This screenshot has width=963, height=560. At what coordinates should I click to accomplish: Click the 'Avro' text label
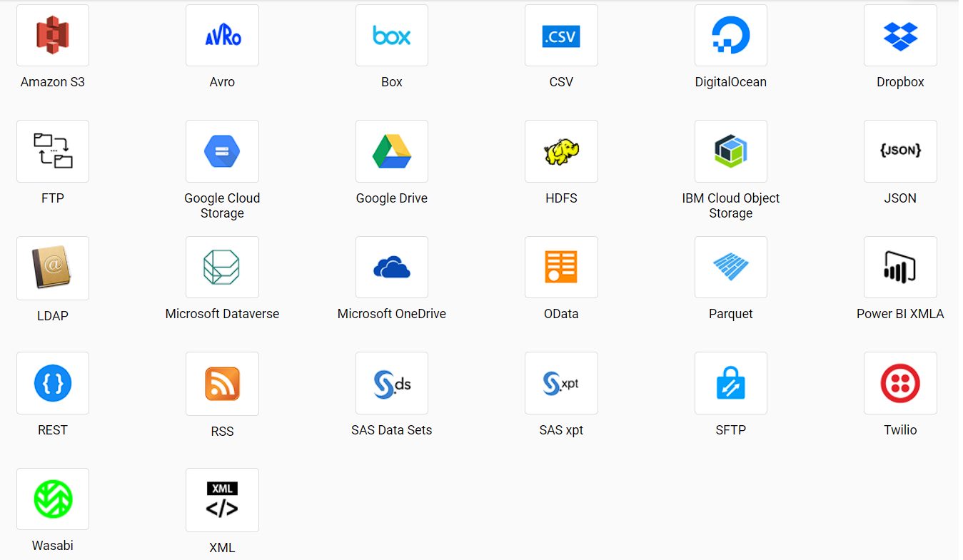pos(222,82)
